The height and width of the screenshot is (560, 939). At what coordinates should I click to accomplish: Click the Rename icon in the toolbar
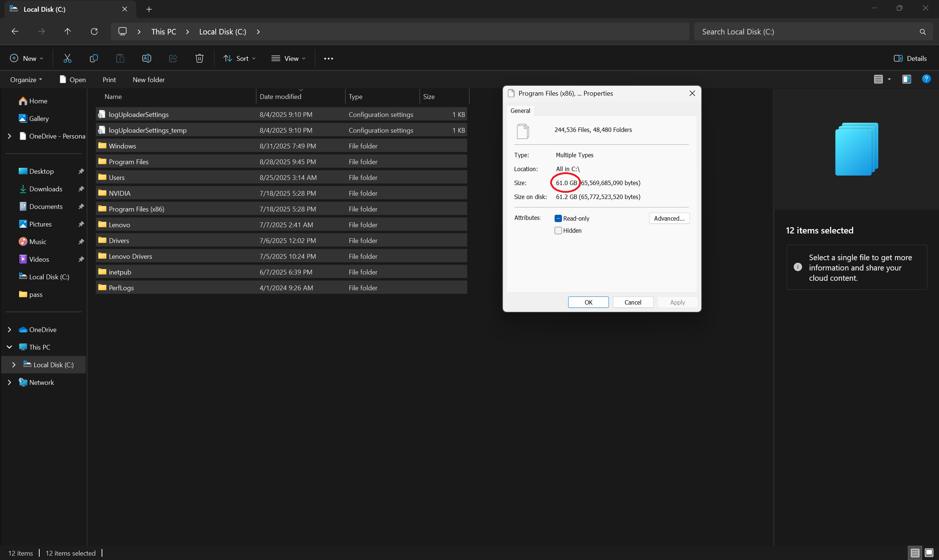(146, 58)
